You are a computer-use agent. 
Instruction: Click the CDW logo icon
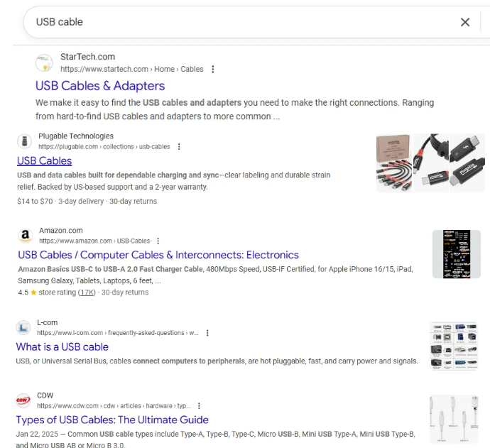(x=23, y=400)
